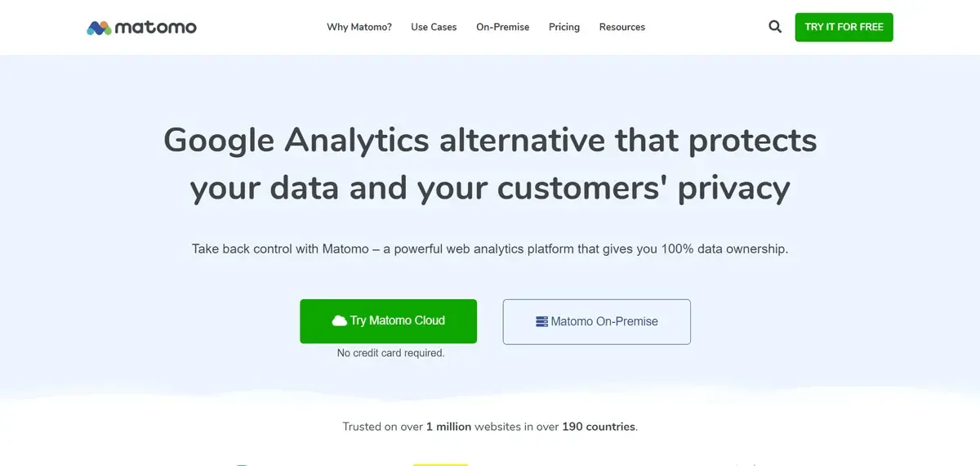
Task: Open the On-Premise navigation menu
Action: [503, 27]
